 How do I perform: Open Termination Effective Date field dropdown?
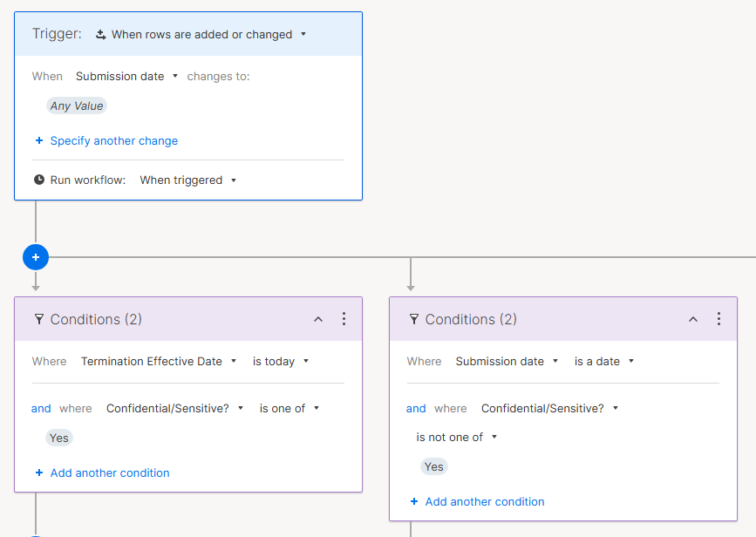point(158,362)
